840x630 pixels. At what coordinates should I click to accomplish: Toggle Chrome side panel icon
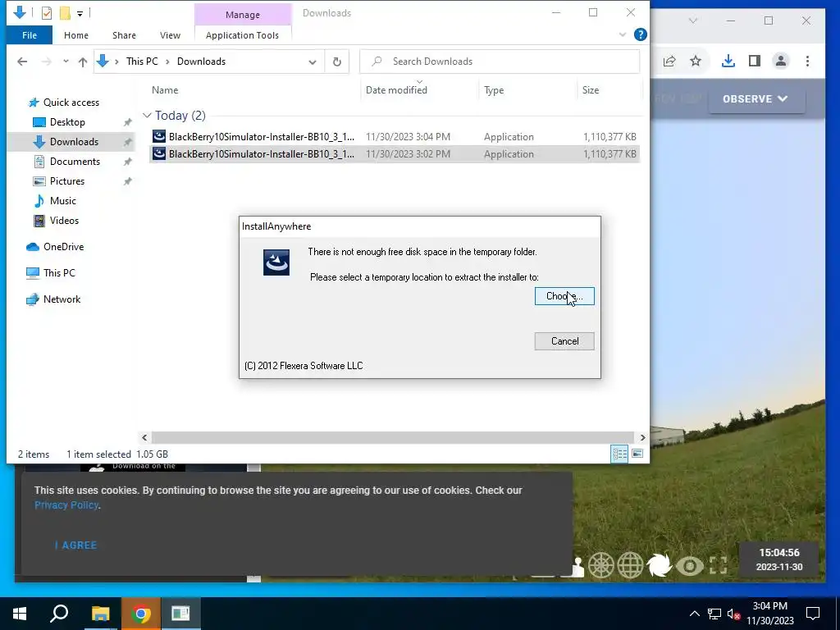[x=755, y=61]
